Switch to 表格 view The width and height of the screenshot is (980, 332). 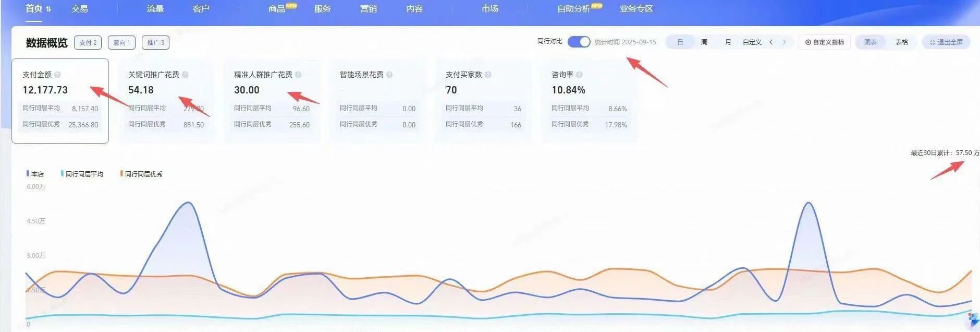pyautogui.click(x=902, y=42)
